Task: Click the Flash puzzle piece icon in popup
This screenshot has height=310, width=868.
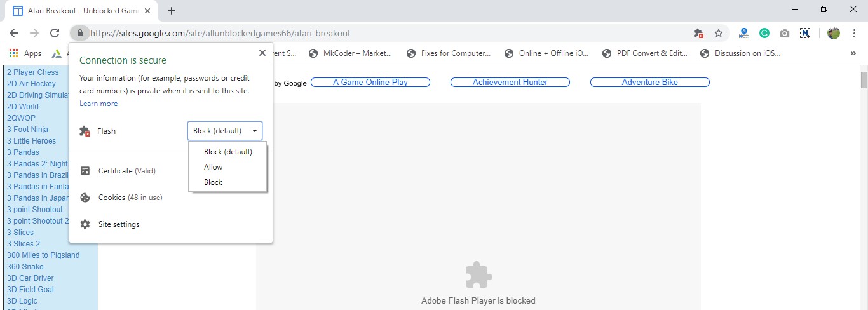Action: tap(85, 131)
